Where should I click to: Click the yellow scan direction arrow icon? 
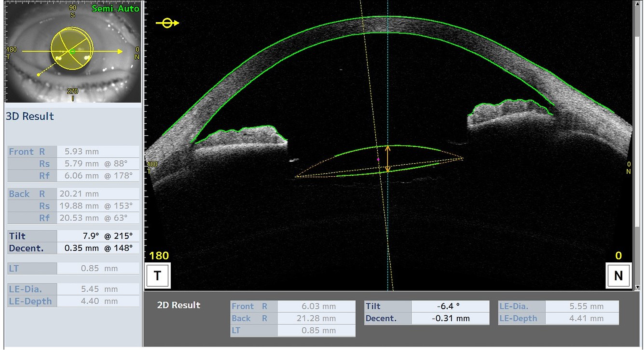(167, 23)
